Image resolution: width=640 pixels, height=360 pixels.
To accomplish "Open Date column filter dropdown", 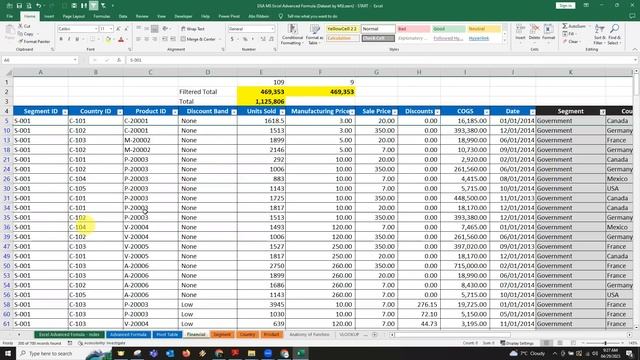I will point(532,112).
